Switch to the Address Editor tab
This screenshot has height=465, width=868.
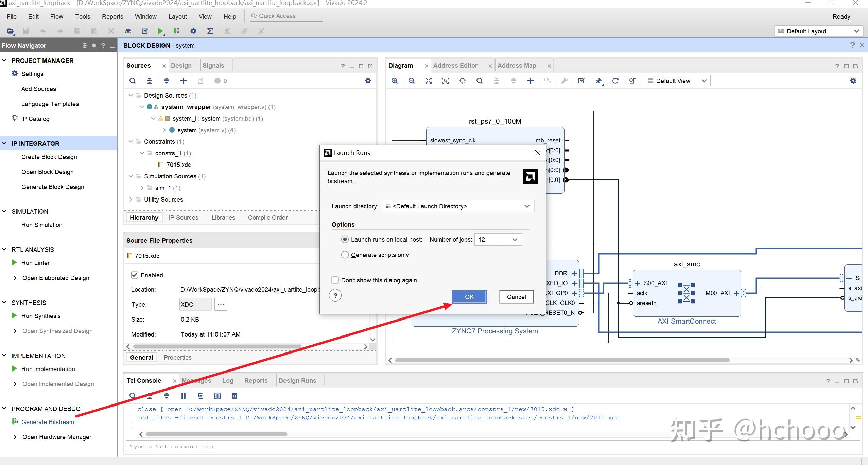455,66
